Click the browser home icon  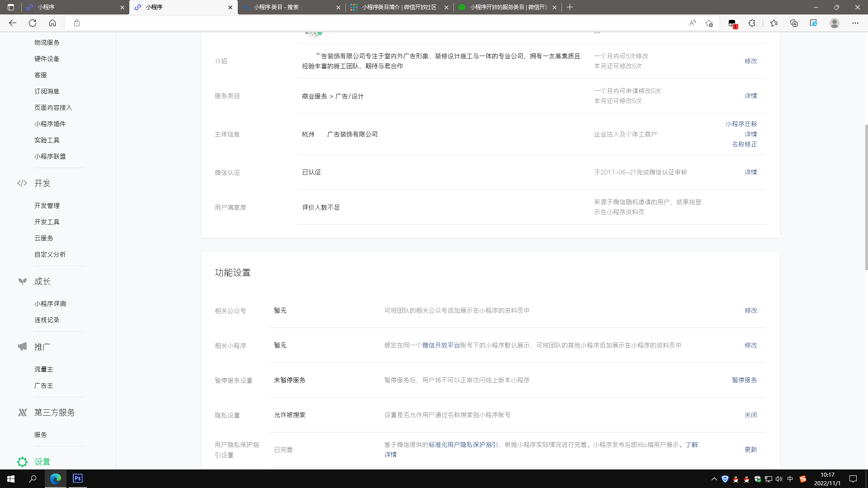(x=52, y=23)
